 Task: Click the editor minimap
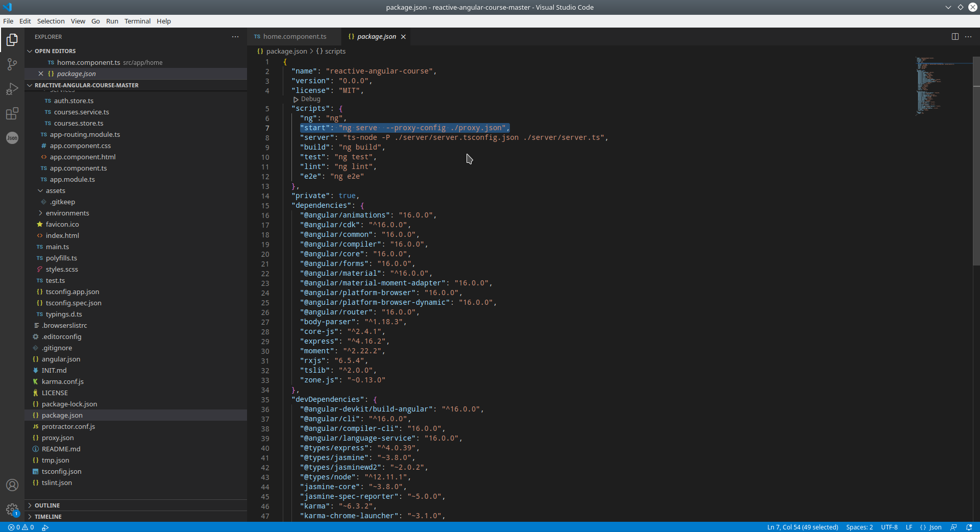click(x=943, y=86)
